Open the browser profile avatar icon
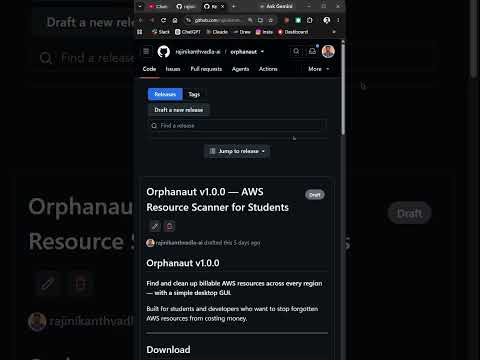 (327, 20)
